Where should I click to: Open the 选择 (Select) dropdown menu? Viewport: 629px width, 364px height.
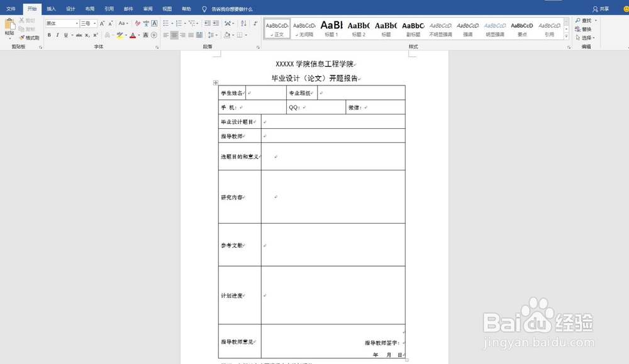(x=586, y=36)
